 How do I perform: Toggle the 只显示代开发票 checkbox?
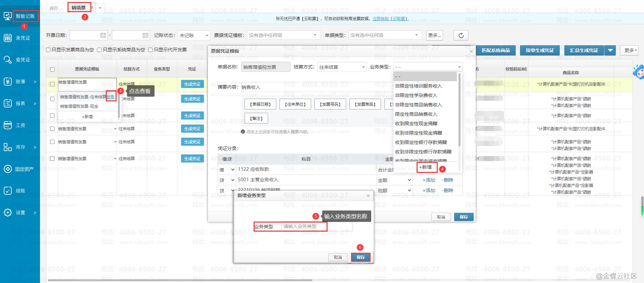(151, 50)
